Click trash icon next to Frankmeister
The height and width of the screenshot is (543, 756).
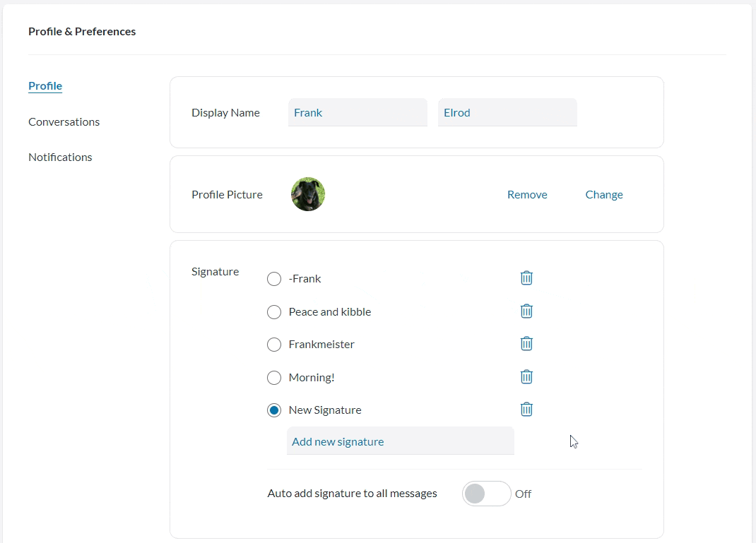tap(526, 344)
